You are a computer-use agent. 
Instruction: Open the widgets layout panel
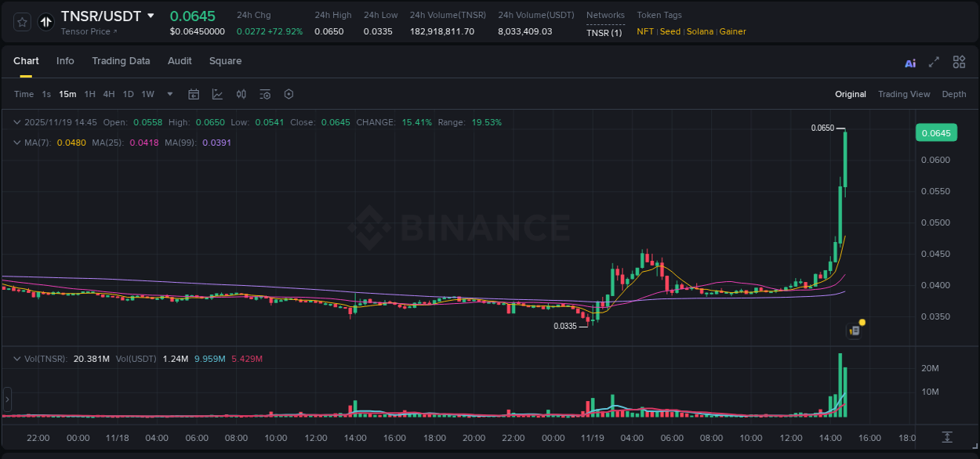(959, 62)
